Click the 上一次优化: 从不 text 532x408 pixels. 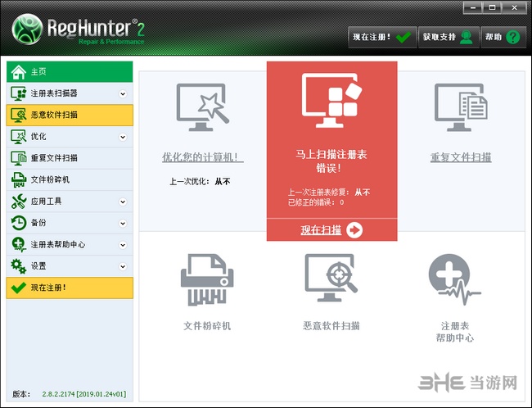point(200,181)
